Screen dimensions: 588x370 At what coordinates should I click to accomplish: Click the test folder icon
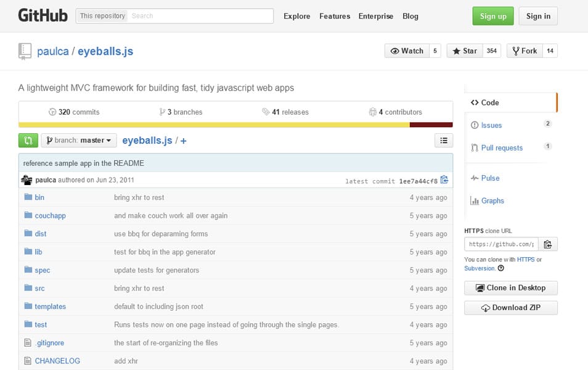coord(28,324)
